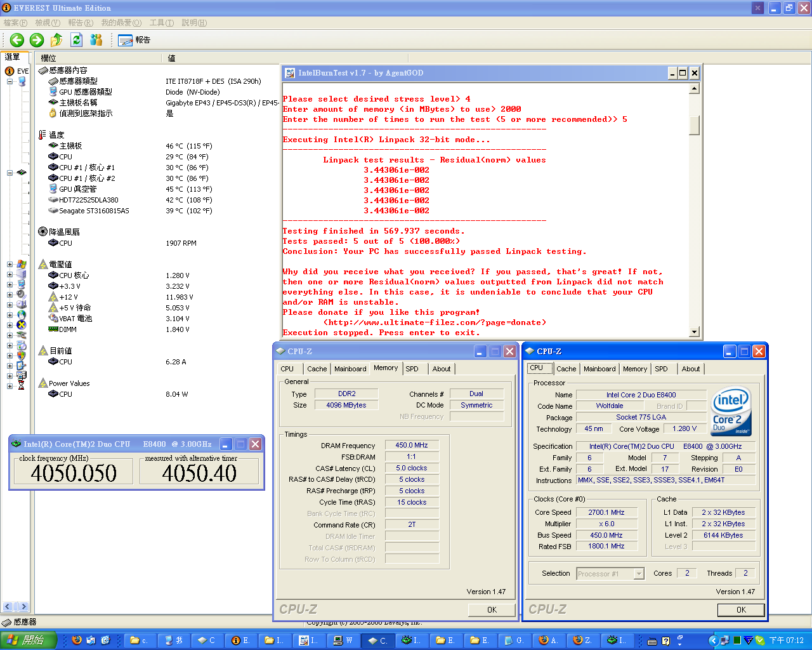Click the yellow-green shield icon in system tray
The height and width of the screenshot is (650, 812).
pos(760,640)
